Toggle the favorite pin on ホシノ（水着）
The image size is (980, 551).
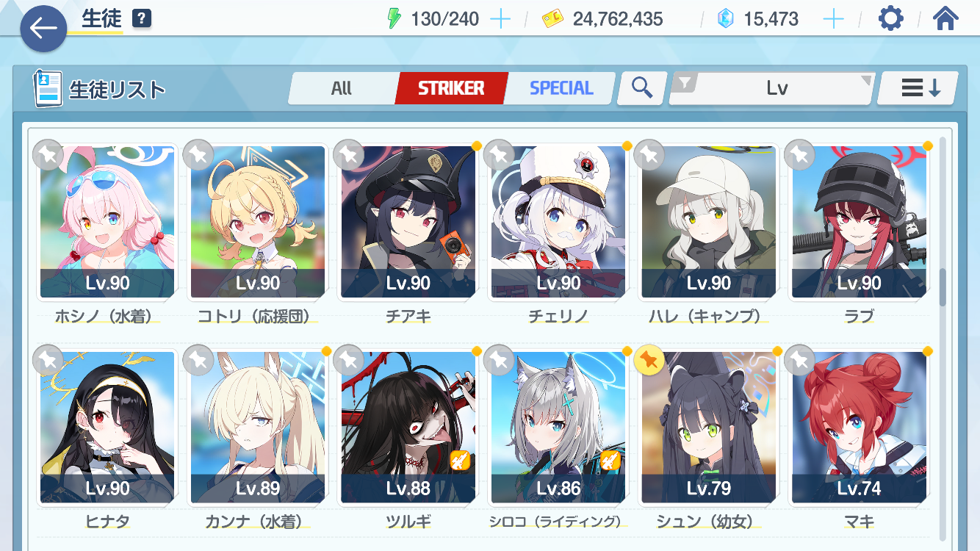point(48,154)
